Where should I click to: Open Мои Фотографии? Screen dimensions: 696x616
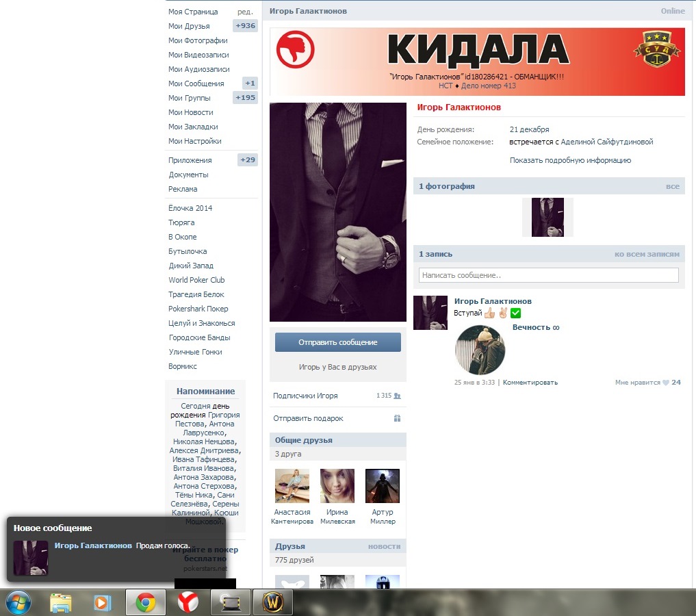click(x=198, y=40)
